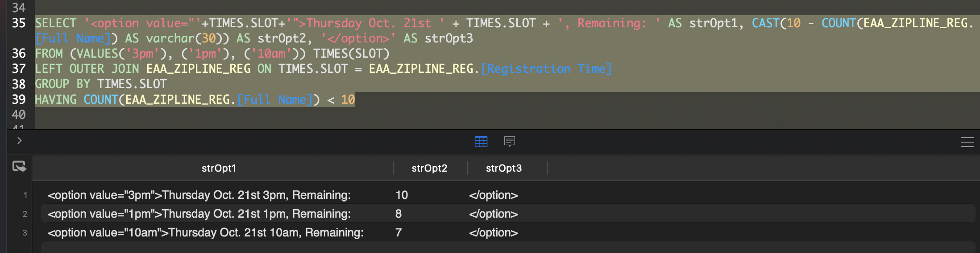Open the results panel hamburger menu
The height and width of the screenshot is (253, 980).
[x=967, y=142]
